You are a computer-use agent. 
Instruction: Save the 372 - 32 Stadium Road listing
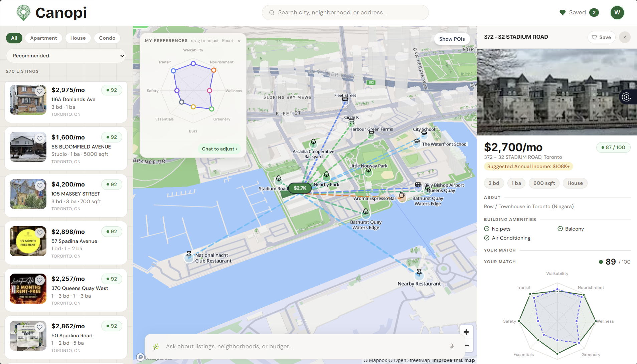(x=601, y=37)
